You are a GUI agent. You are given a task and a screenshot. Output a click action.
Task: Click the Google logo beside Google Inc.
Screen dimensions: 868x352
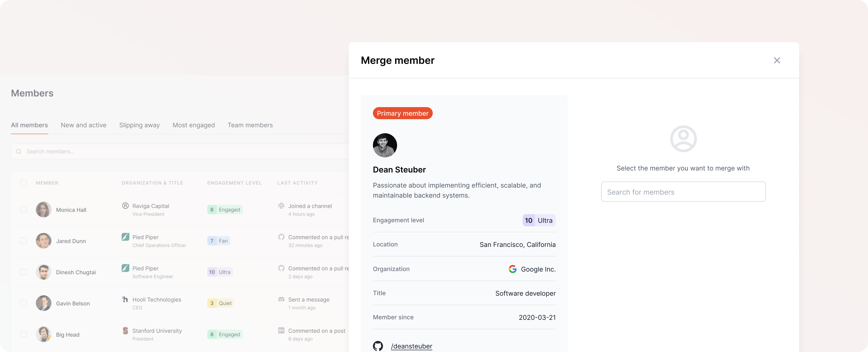click(x=512, y=269)
